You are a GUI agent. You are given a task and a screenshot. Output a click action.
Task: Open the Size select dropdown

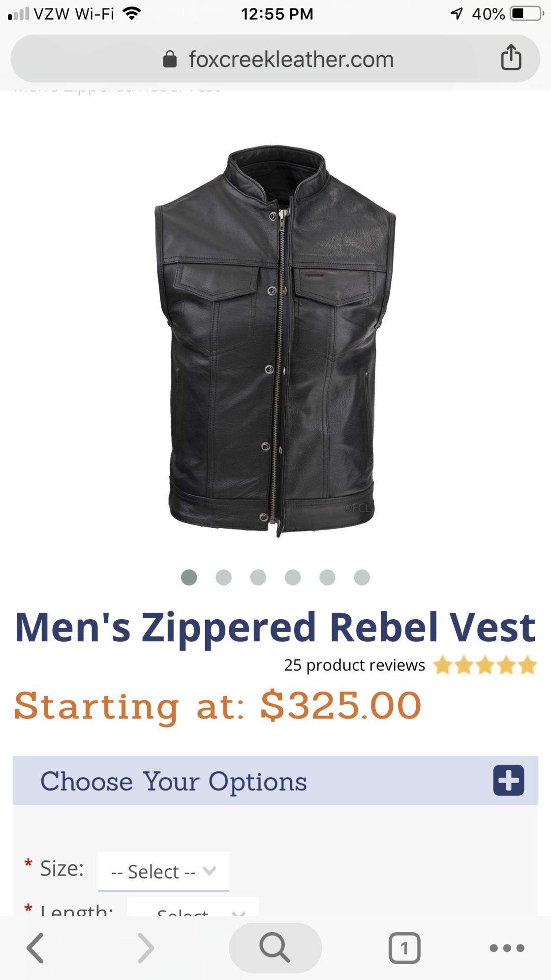pyautogui.click(x=163, y=871)
